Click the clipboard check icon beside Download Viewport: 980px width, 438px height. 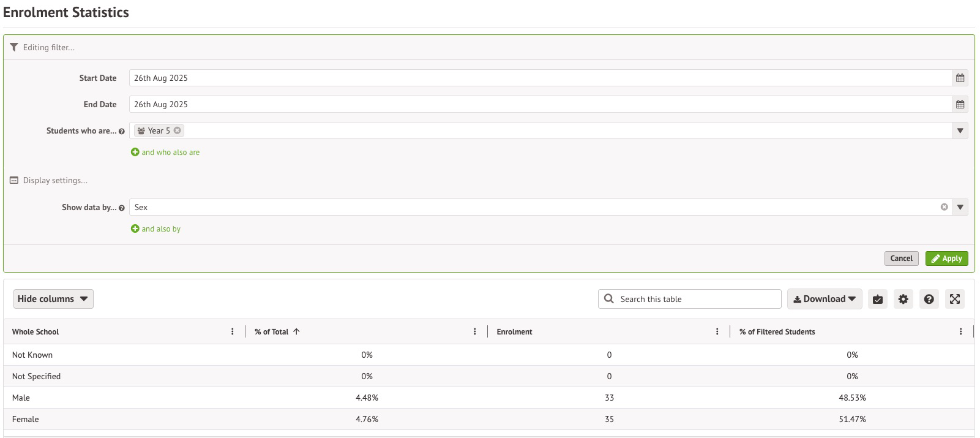click(x=878, y=299)
